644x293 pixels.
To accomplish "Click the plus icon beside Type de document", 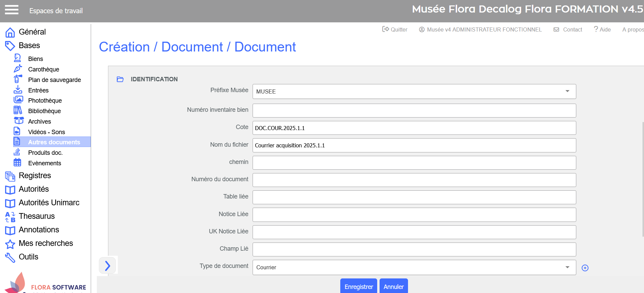I will coord(585,268).
